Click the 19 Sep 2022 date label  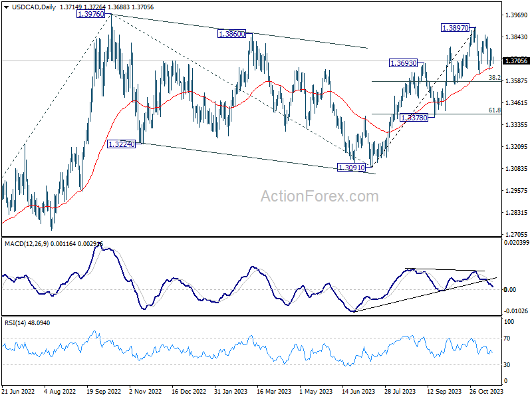click(104, 391)
